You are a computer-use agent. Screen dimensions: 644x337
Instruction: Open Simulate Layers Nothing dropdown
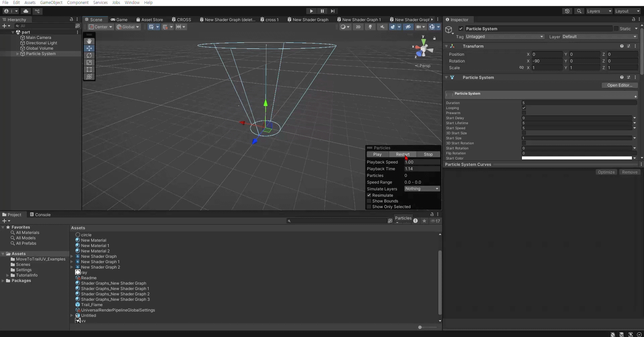click(422, 189)
